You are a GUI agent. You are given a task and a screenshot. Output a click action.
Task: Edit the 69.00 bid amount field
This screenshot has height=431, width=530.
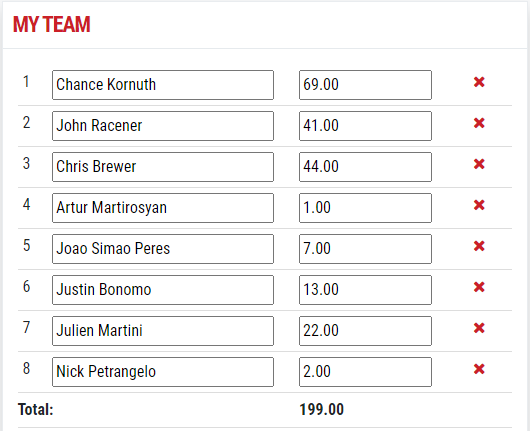coord(365,85)
